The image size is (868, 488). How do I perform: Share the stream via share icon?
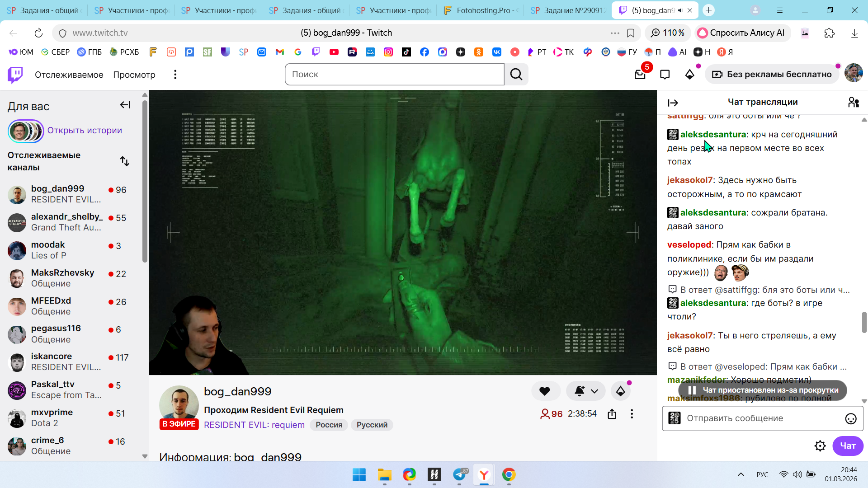tap(612, 414)
